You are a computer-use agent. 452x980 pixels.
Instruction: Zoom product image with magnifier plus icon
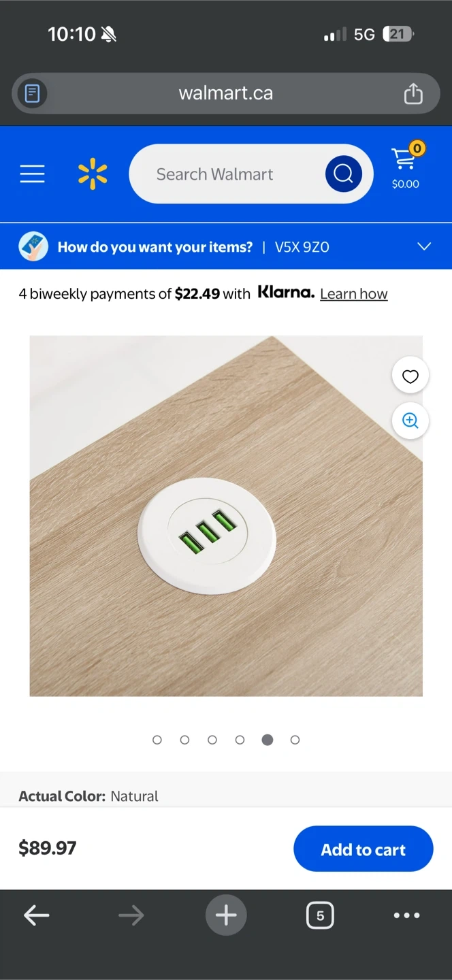tap(410, 421)
